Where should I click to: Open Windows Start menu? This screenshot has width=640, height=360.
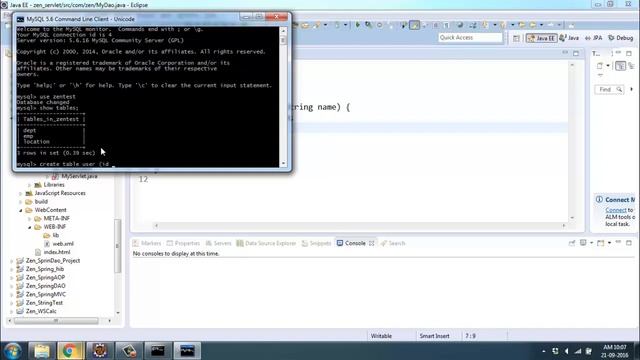coord(12,351)
